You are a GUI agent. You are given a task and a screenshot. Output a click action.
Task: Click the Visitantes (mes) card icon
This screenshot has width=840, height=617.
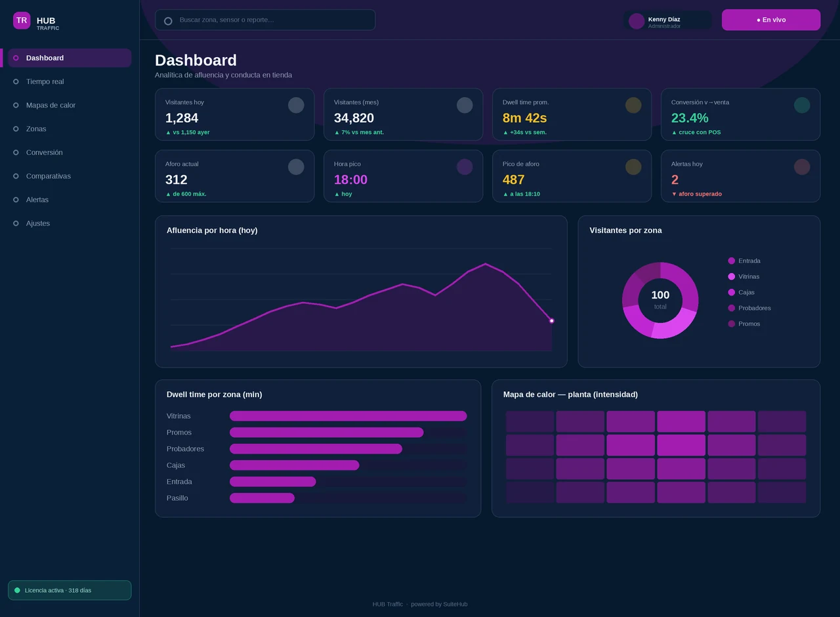pos(465,105)
